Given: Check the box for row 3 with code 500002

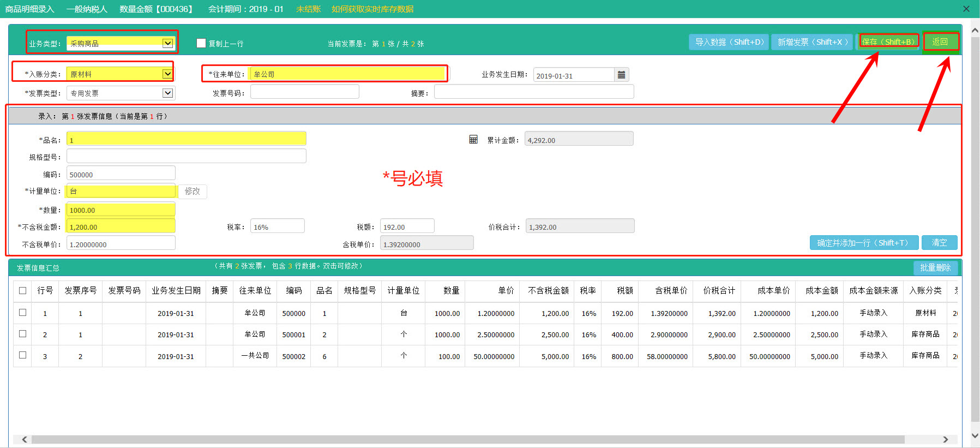Looking at the screenshot, I should click(23, 355).
